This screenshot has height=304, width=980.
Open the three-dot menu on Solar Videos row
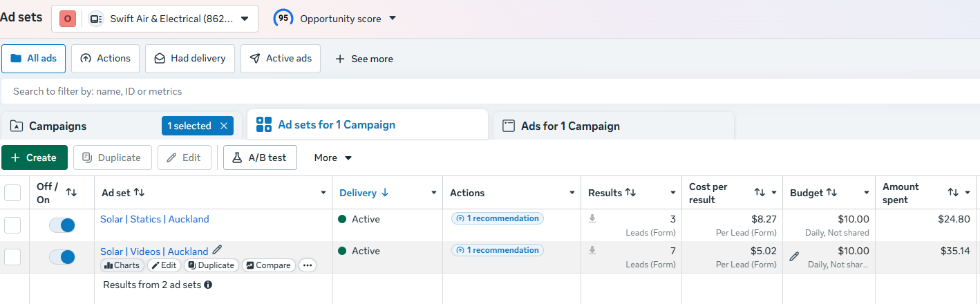(x=308, y=265)
